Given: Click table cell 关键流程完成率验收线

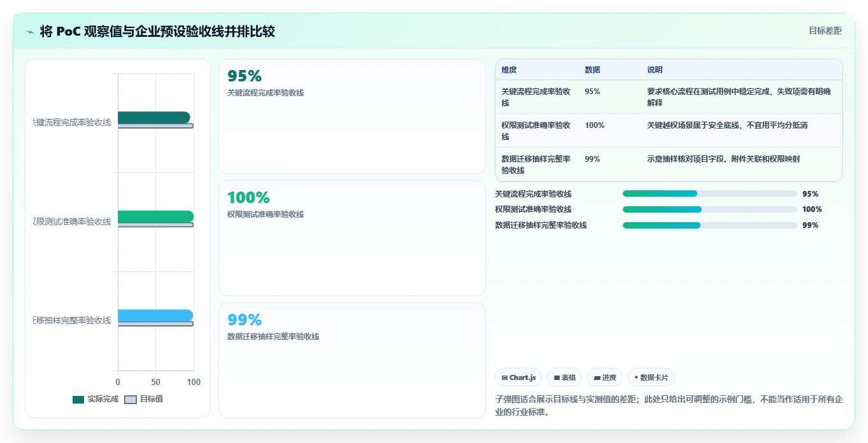Looking at the screenshot, I should 536,97.
